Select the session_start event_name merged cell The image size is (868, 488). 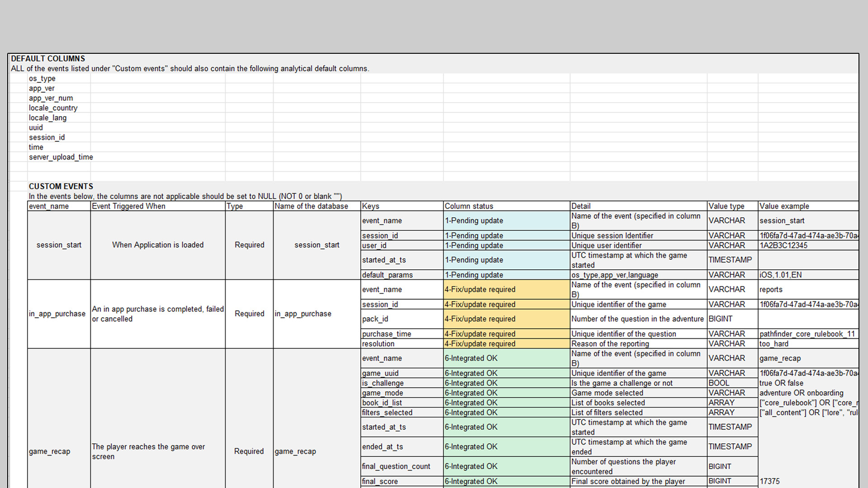click(x=59, y=245)
